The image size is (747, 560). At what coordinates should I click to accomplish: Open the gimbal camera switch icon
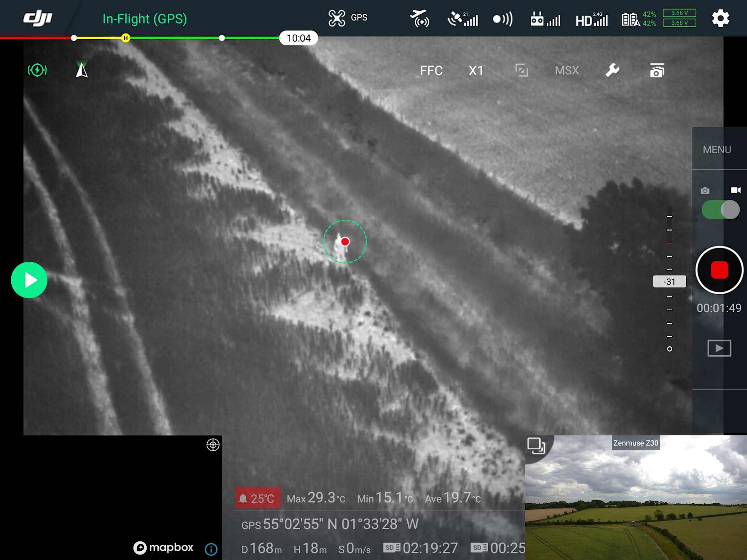click(x=657, y=70)
